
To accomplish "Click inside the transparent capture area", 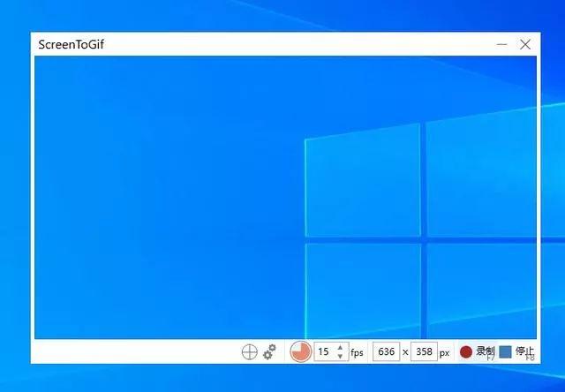I will coord(177,194).
